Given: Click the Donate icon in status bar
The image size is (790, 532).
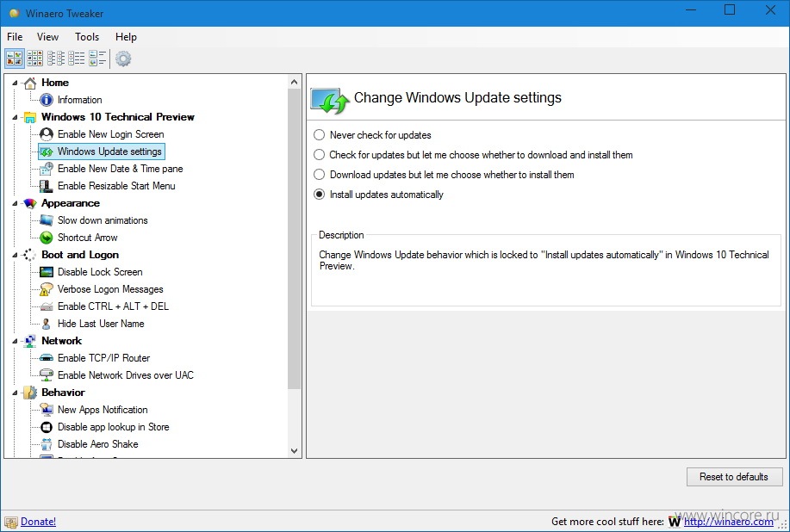Looking at the screenshot, I should (11, 522).
